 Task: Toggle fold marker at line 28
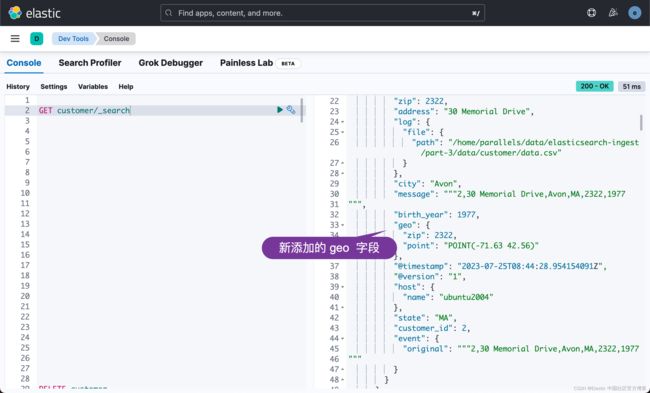[x=343, y=174]
